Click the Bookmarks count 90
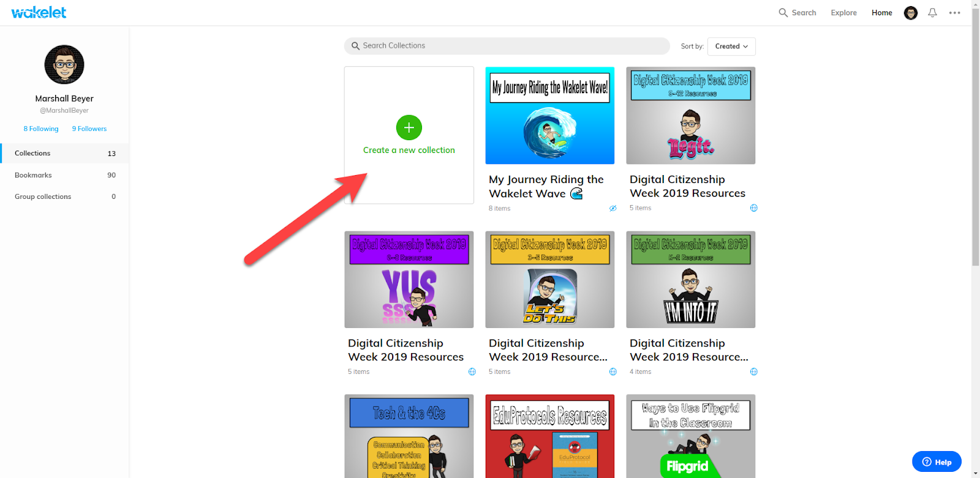The width and height of the screenshot is (980, 478). click(x=111, y=175)
